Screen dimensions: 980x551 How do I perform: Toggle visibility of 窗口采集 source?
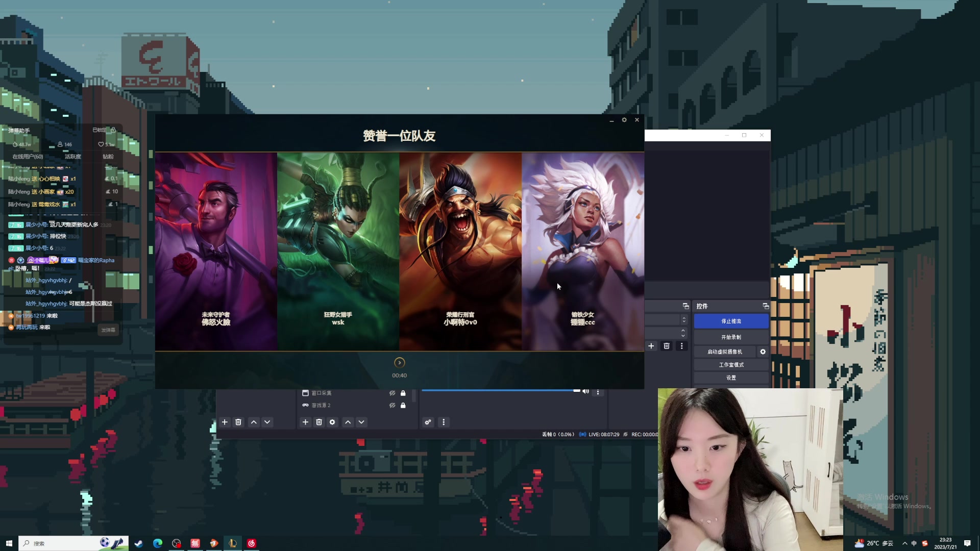tap(392, 393)
